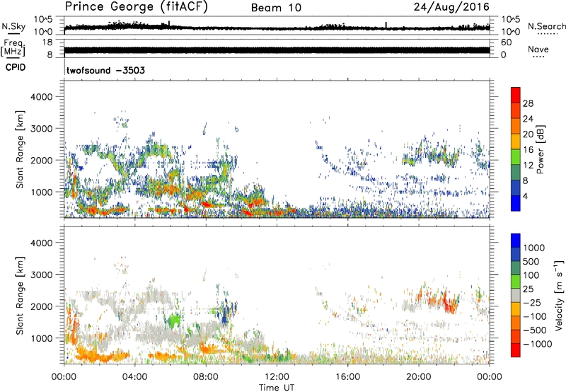Click 'Slant Range [km]' label of velocity panel

click(x=20, y=296)
